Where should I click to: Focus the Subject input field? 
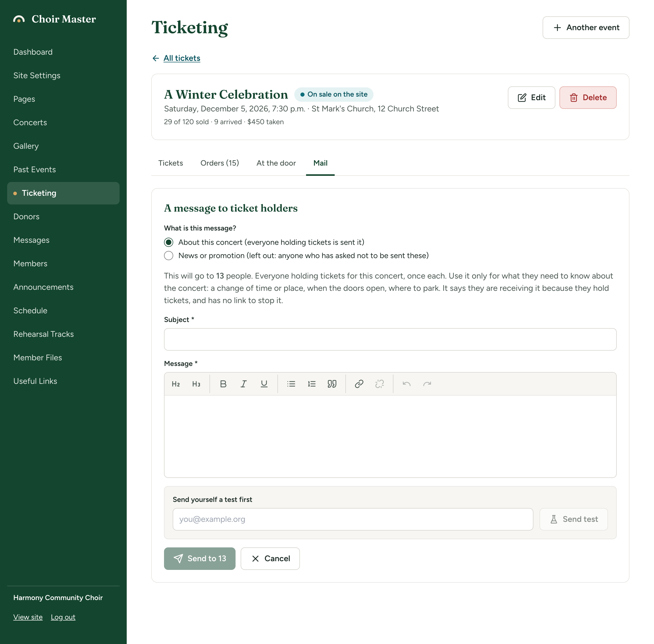pos(390,339)
